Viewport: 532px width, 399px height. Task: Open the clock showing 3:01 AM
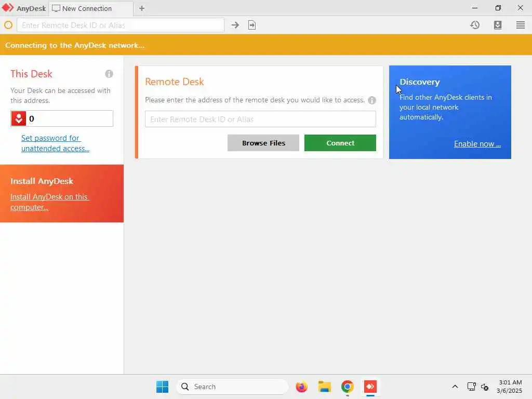pos(510,387)
